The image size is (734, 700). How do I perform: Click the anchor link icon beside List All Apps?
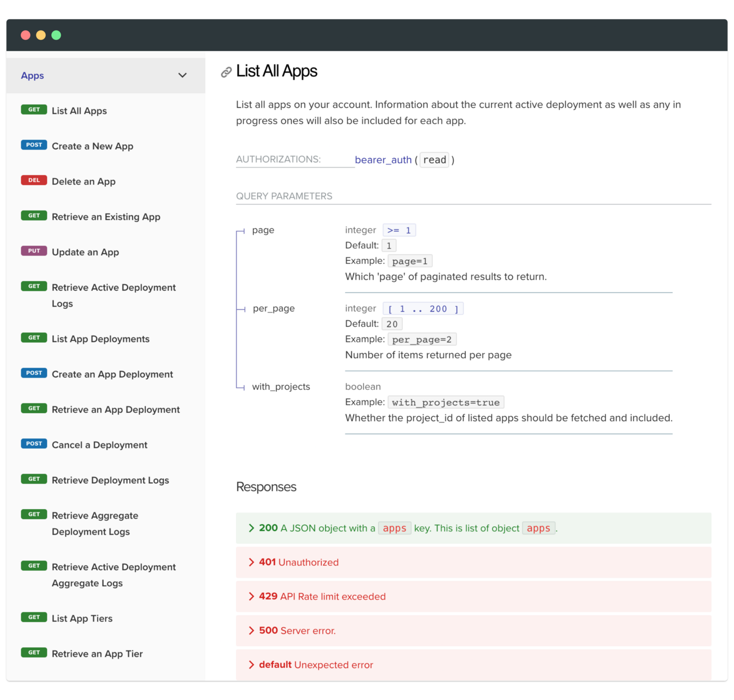pyautogui.click(x=226, y=72)
